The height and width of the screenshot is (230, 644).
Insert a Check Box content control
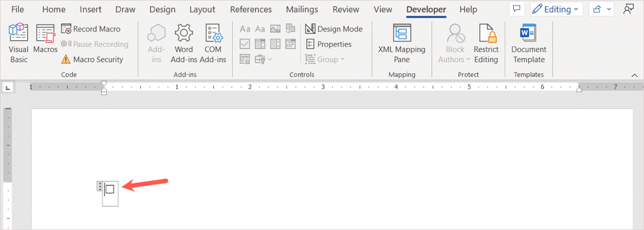point(245,43)
